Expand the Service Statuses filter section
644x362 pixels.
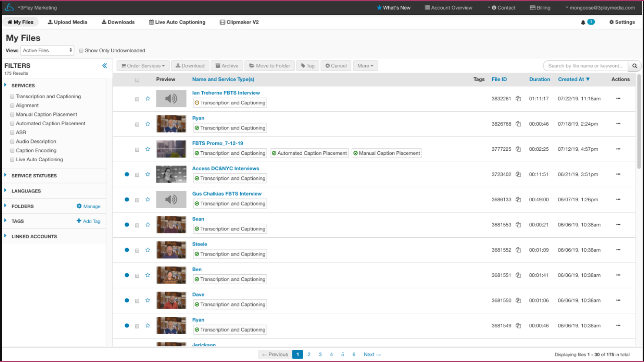click(34, 176)
